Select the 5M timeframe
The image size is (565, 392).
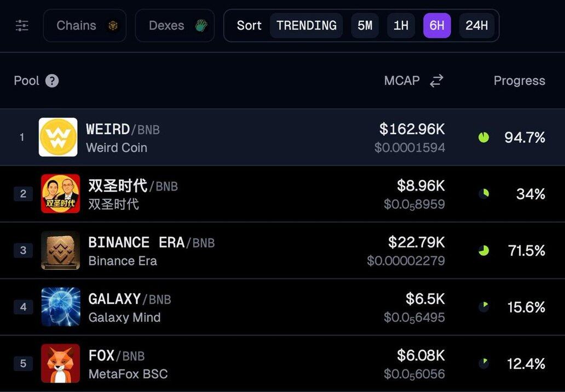click(x=365, y=26)
